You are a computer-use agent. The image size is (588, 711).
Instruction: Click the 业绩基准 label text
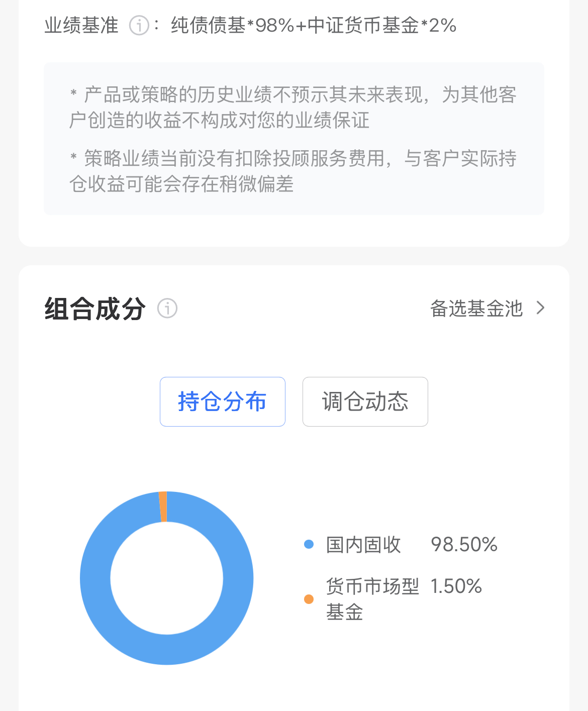(81, 25)
